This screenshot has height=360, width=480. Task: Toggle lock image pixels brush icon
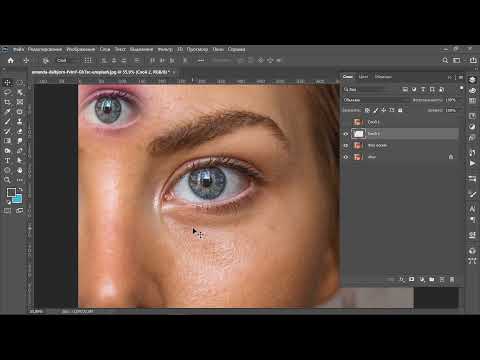tap(376, 110)
